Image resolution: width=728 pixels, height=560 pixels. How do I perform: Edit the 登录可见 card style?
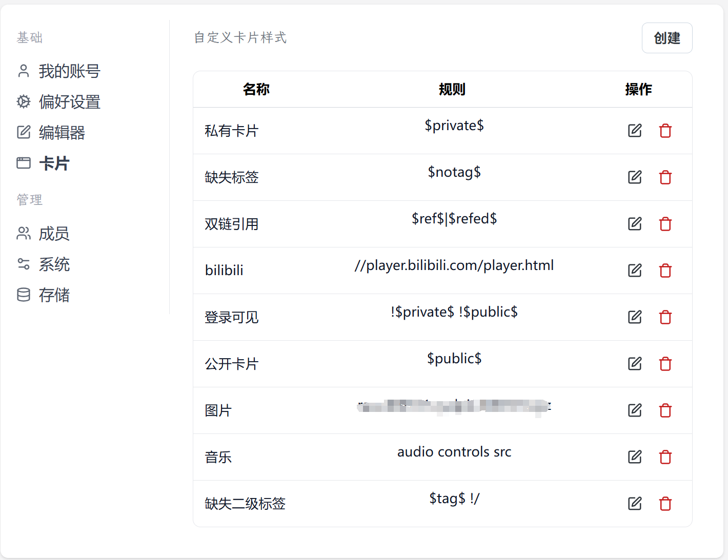pyautogui.click(x=635, y=317)
